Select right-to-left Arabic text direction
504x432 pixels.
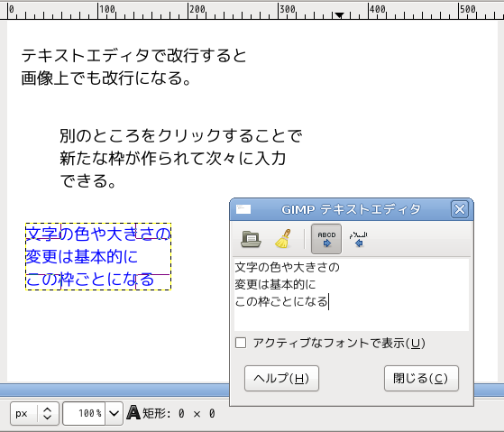pos(359,239)
